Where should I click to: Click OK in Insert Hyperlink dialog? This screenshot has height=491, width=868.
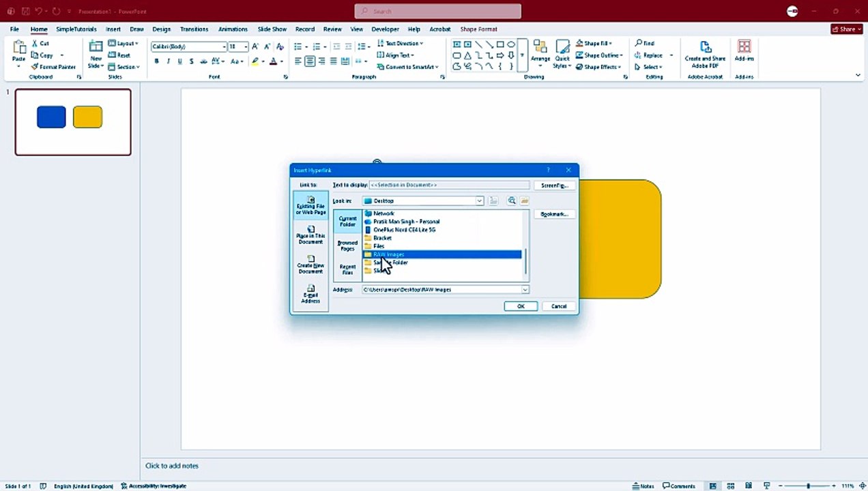tap(521, 306)
